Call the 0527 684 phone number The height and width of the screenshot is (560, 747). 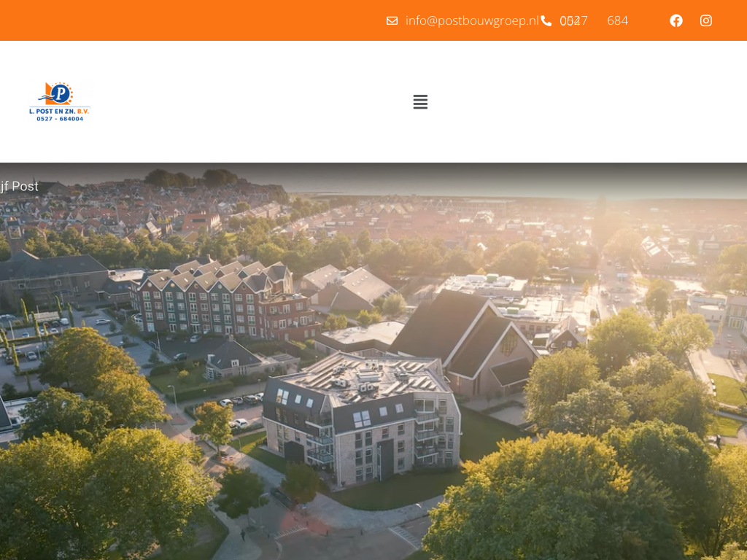pos(594,20)
